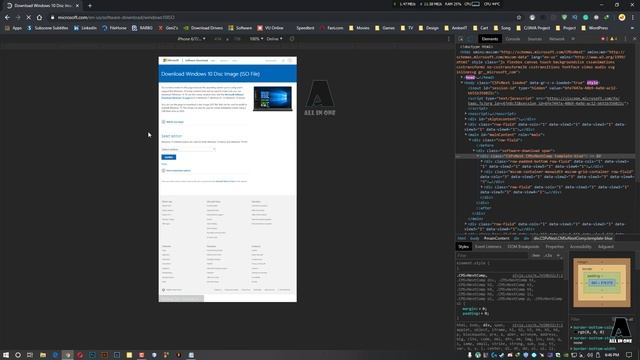This screenshot has height=360, width=640.
Task: Click the blue Confirm button on the page
Action: pyautogui.click(x=169, y=157)
